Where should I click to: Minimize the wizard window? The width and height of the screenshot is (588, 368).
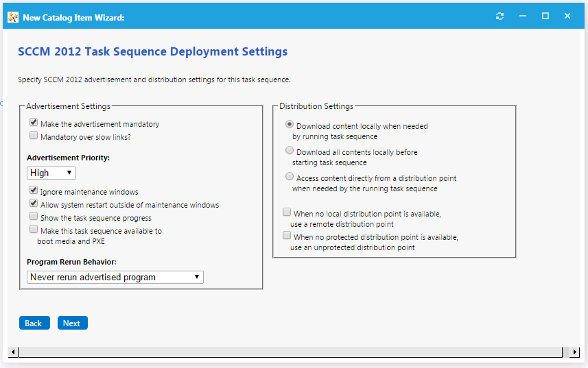[x=523, y=16]
